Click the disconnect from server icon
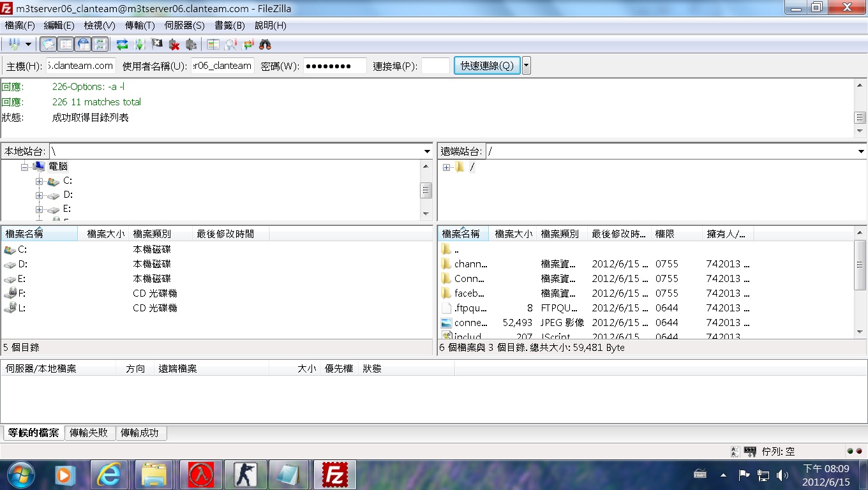868x490 pixels. click(x=174, y=44)
